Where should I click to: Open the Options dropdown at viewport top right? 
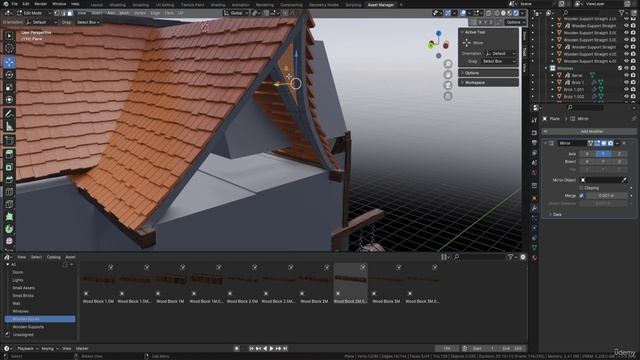[515, 22]
